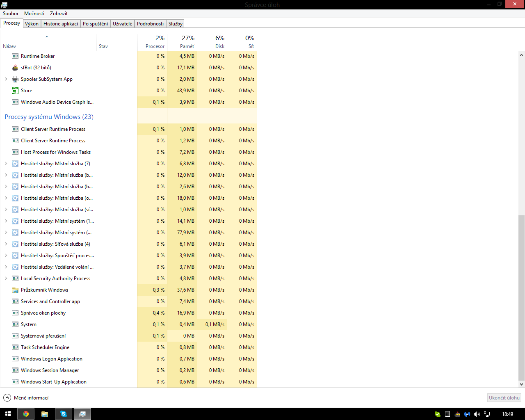Click the gear icon of Místní služba (7)
The image size is (525, 420).
[15, 164]
